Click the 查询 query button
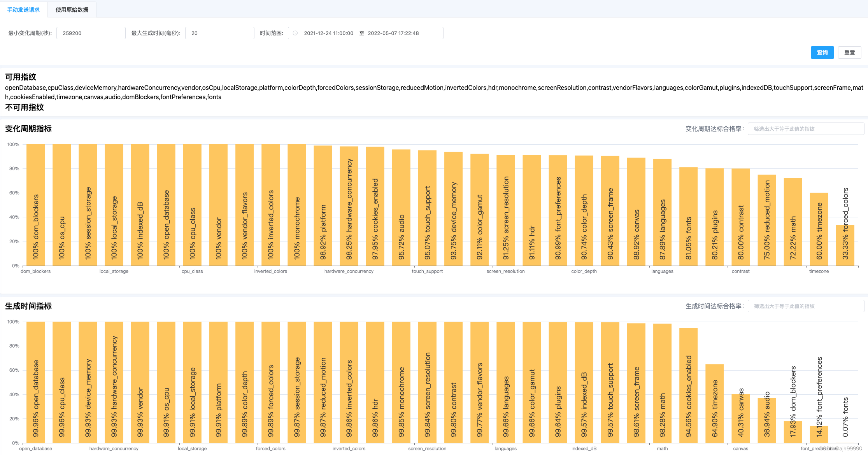The image size is (868, 455). pyautogui.click(x=822, y=52)
